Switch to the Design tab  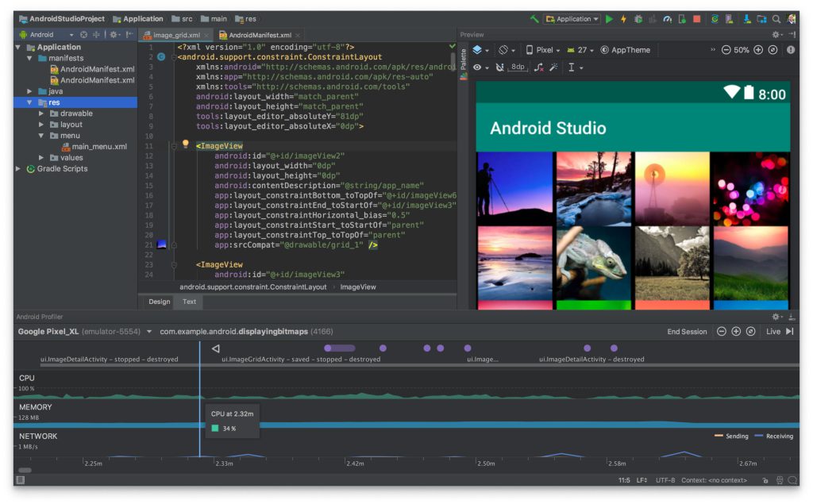click(159, 302)
